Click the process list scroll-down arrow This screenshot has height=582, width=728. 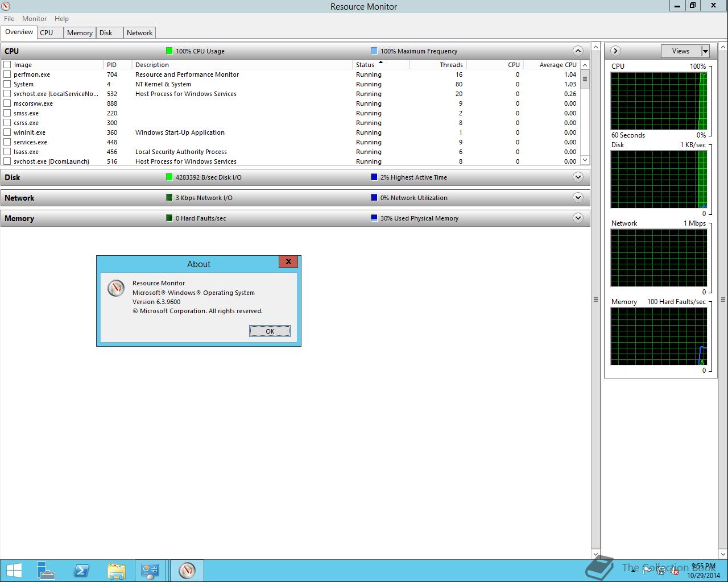coord(585,160)
